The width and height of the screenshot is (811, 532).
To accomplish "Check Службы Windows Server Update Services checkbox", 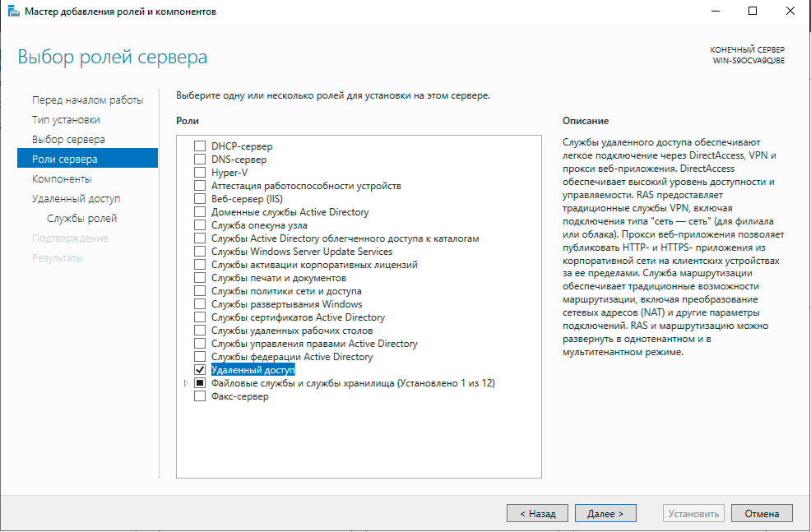I will pos(200,252).
